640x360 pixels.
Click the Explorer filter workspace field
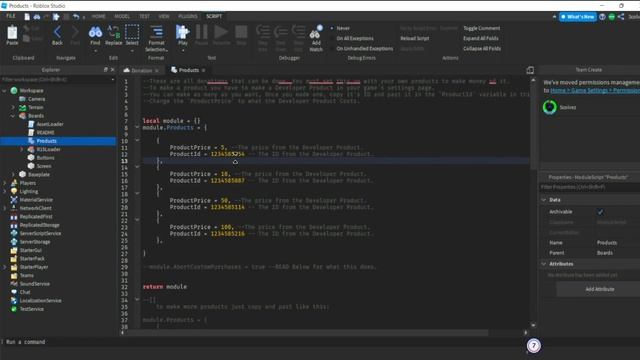pyautogui.click(x=58, y=80)
